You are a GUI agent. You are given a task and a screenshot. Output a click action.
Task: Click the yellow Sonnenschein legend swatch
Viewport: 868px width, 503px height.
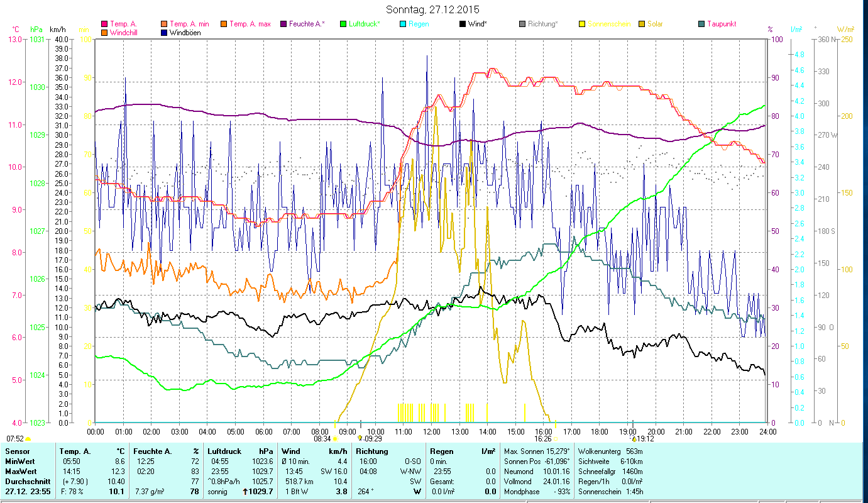(582, 24)
